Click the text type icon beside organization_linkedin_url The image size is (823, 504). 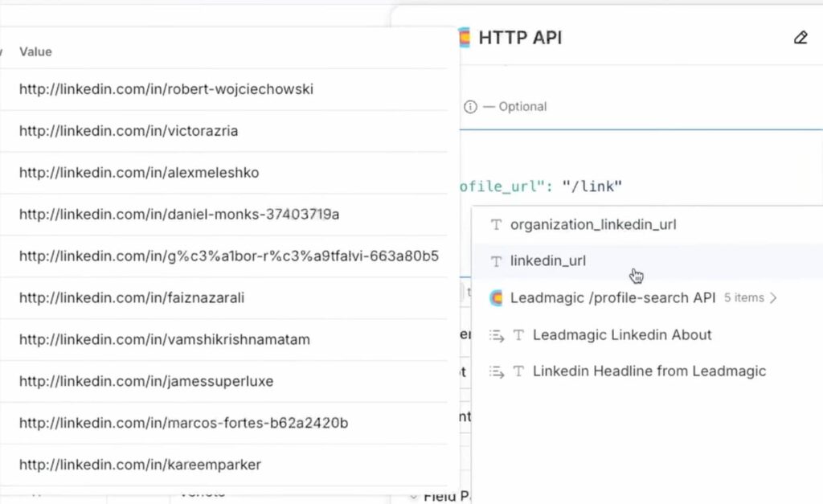click(x=496, y=225)
